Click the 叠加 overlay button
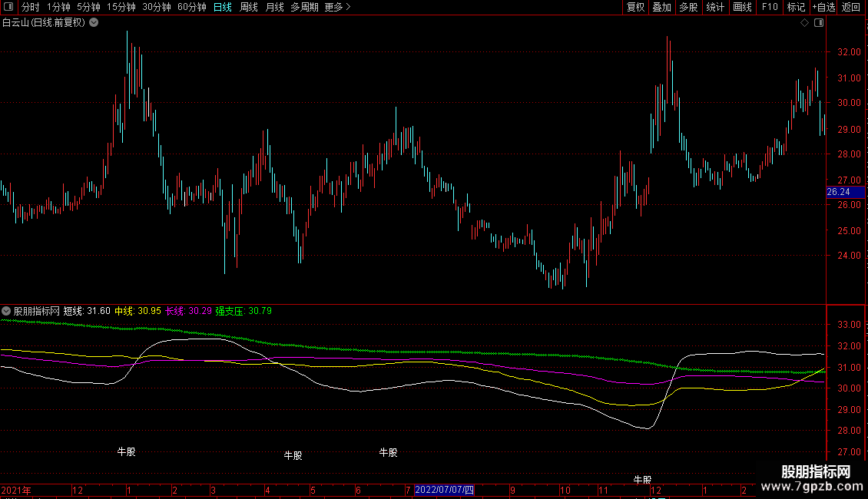868x499 pixels. pyautogui.click(x=662, y=7)
